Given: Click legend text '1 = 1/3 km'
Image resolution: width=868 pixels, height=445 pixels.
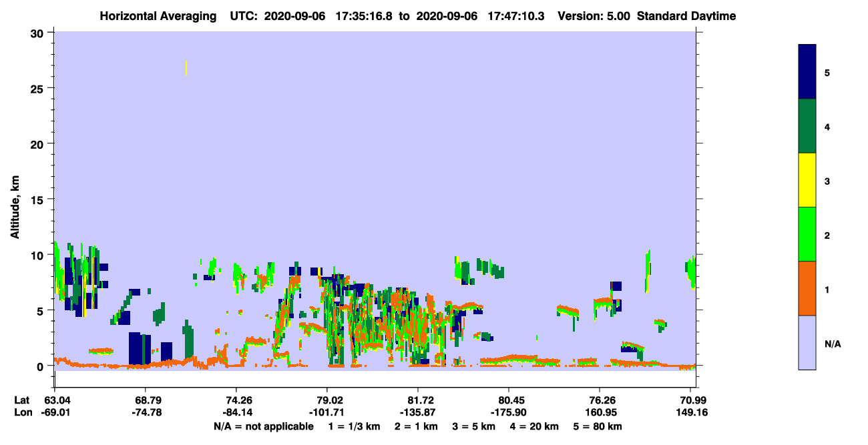Looking at the screenshot, I should coord(355,426).
